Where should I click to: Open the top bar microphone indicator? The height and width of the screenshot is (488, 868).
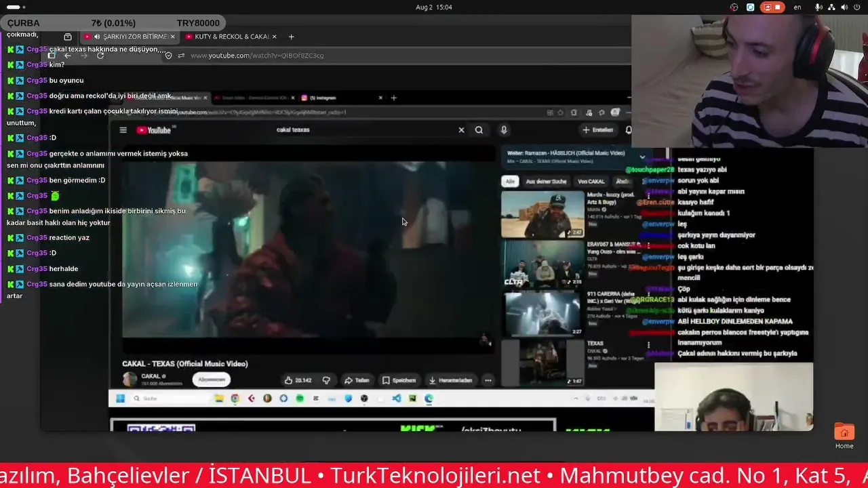tap(819, 7)
